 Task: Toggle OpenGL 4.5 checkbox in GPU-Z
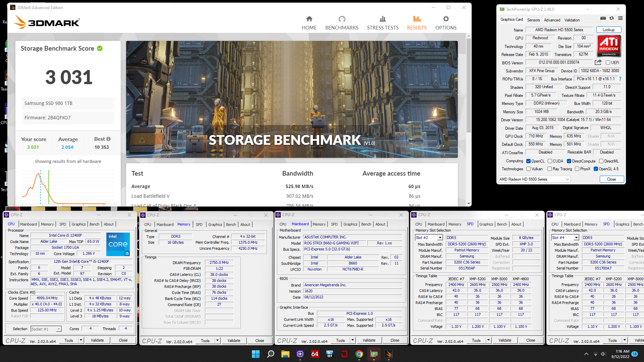pyautogui.click(x=596, y=169)
